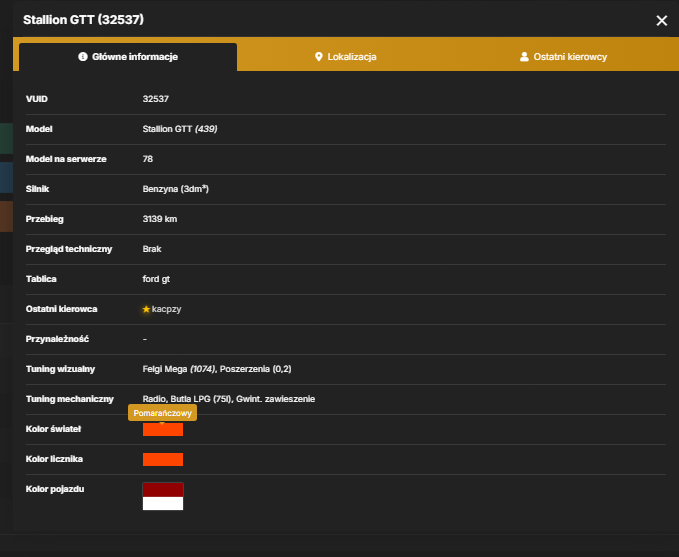Click the orange Kolor świateł swatch
The width and height of the screenshot is (679, 557).
[163, 429]
